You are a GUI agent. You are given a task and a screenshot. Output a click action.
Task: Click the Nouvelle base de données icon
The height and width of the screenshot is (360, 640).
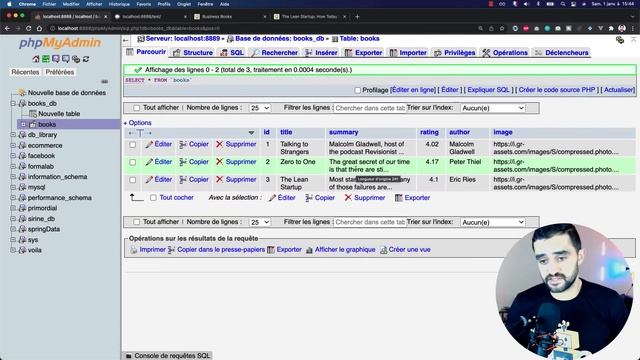pos(22,93)
